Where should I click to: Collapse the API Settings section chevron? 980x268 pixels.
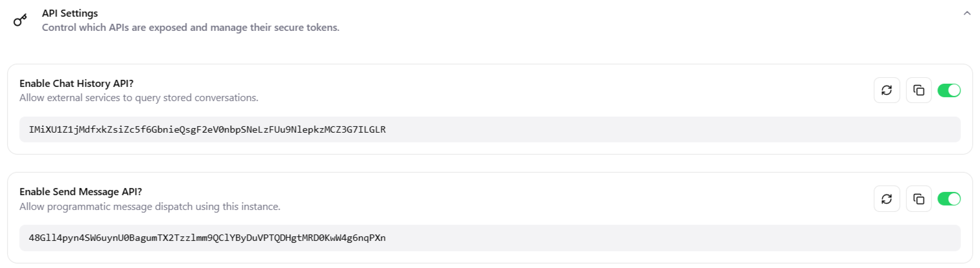966,13
